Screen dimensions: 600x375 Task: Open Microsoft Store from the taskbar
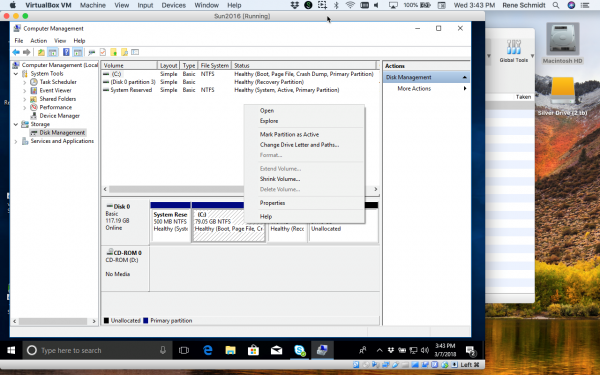(x=253, y=350)
